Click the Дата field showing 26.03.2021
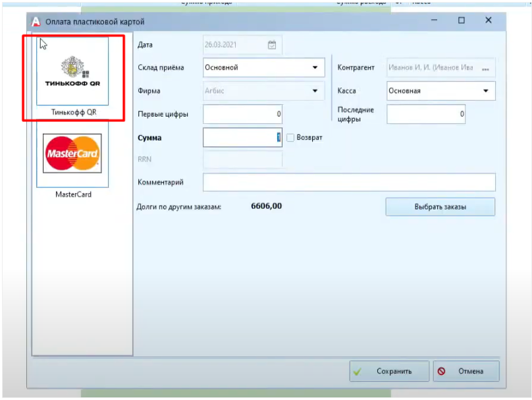The image size is (532, 400). tap(242, 45)
